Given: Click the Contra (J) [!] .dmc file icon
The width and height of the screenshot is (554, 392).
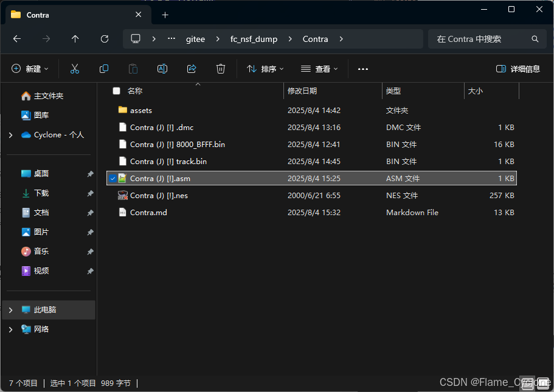Looking at the screenshot, I should (123, 127).
